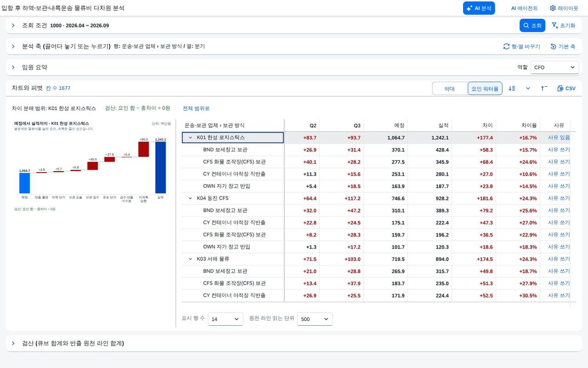Image resolution: width=588 pixels, height=368 pixels.
Task: Click the 예정 column header
Action: point(385,125)
